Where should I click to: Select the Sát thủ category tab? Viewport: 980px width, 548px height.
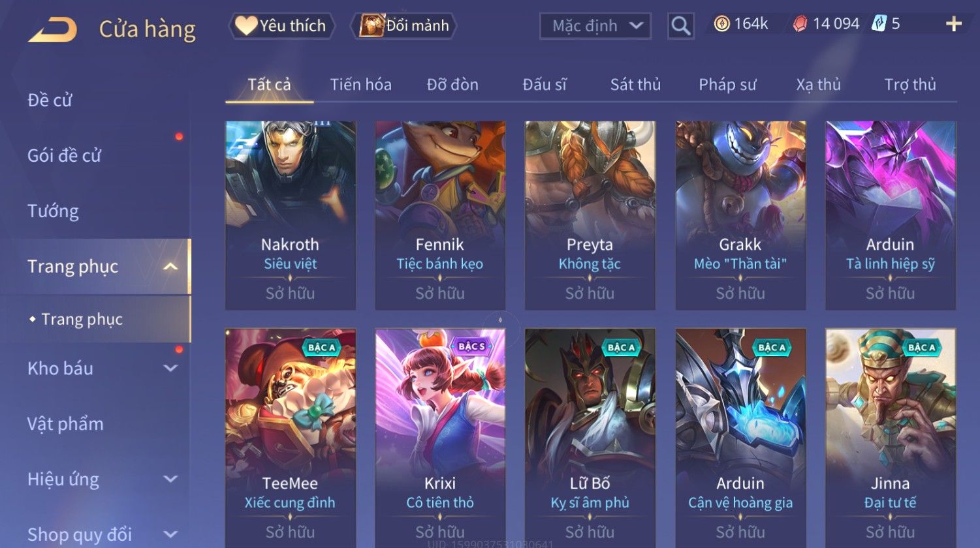click(635, 84)
